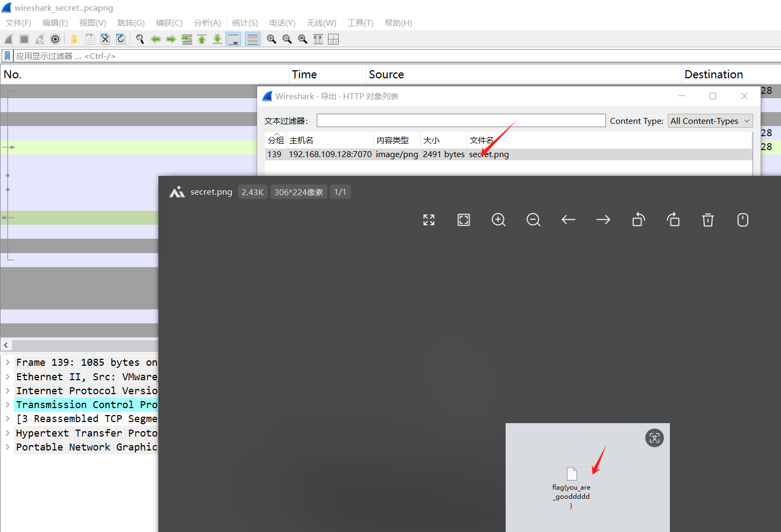Click the 文本过滤器 text input field
This screenshot has height=532, width=781.
[461, 121]
